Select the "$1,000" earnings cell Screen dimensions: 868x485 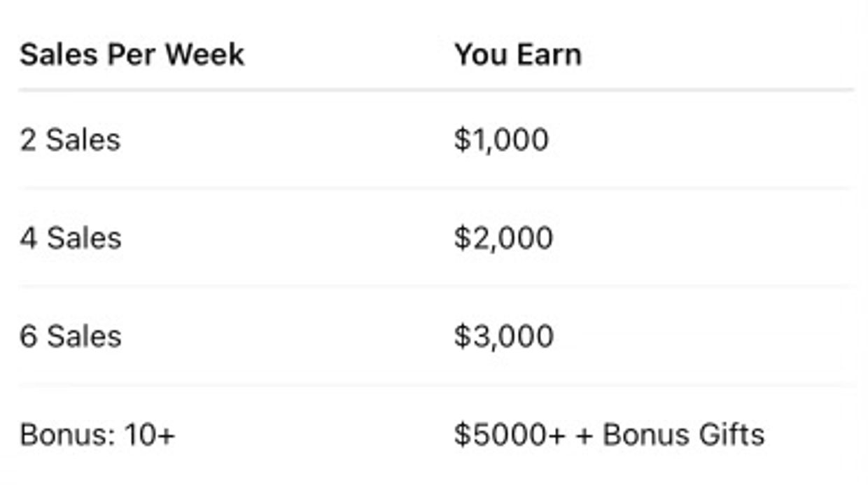[501, 140]
